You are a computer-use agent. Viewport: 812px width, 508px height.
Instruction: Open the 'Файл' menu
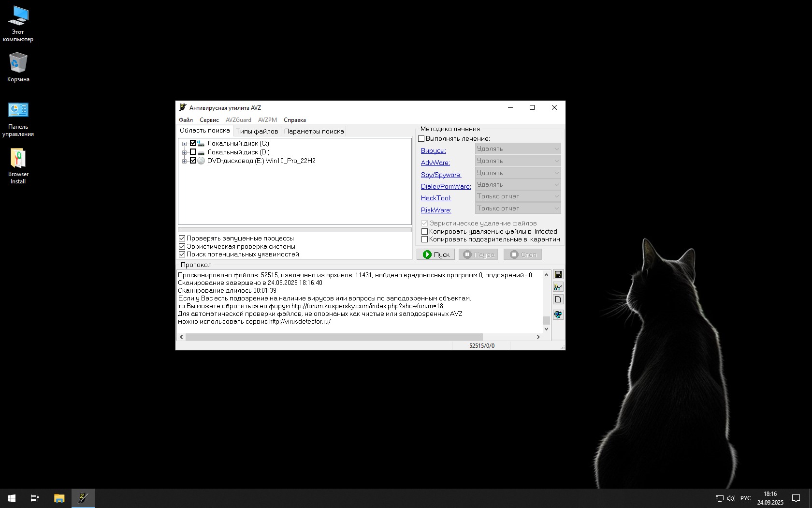pyautogui.click(x=186, y=120)
